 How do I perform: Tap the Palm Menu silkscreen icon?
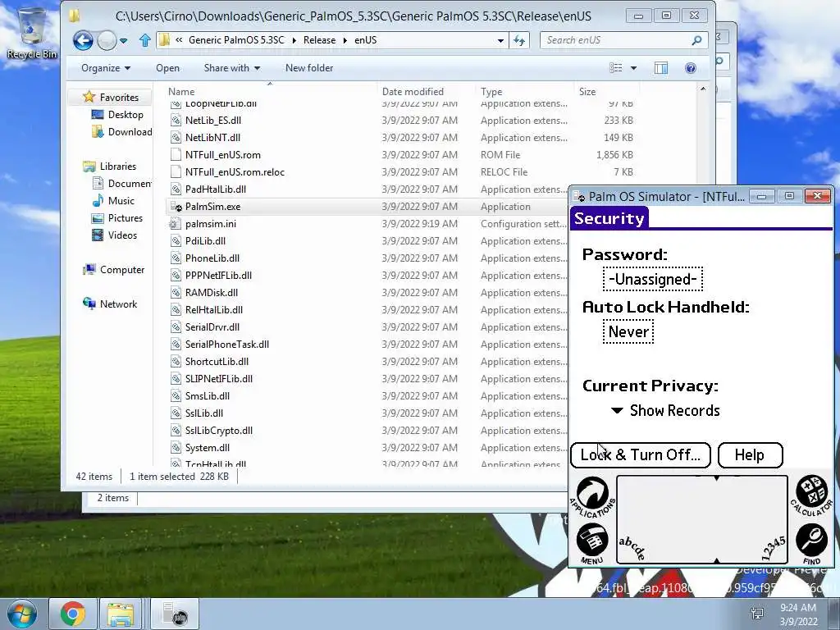(x=592, y=543)
